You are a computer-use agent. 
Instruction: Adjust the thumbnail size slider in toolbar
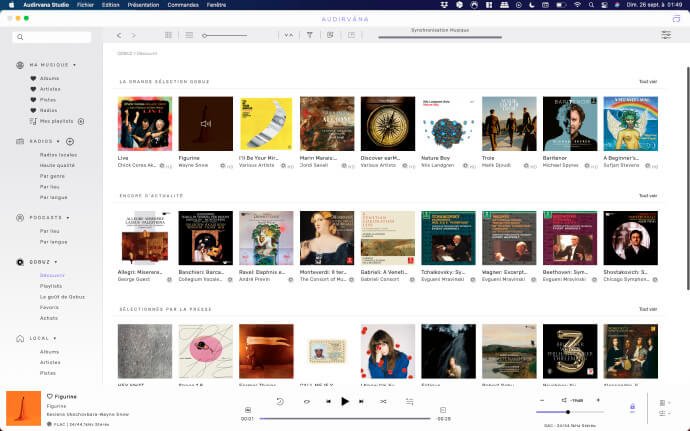pos(225,35)
